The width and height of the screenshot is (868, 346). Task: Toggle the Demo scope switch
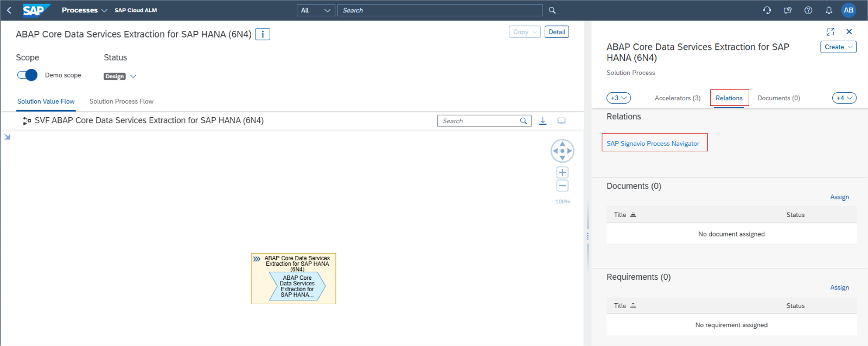tap(27, 75)
